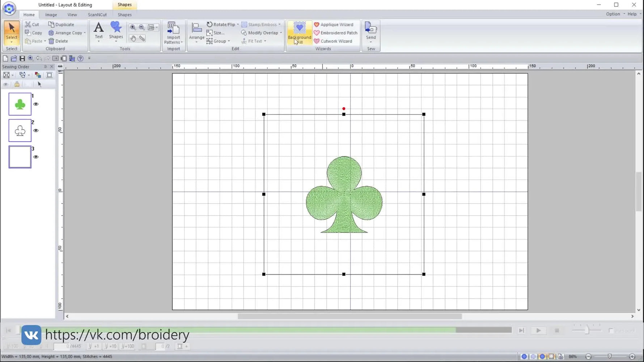The width and height of the screenshot is (644, 362).
Task: Click the New file icon in quick toolbar
Action: [x=5, y=58]
